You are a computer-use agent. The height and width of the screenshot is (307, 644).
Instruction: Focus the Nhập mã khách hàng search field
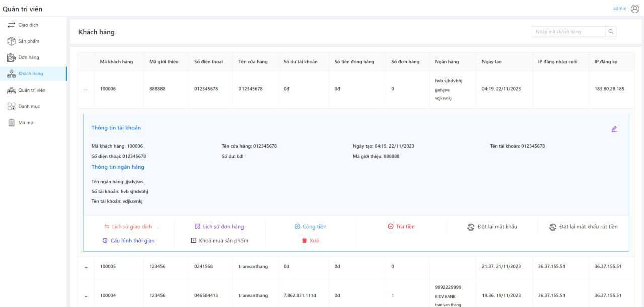(x=569, y=32)
